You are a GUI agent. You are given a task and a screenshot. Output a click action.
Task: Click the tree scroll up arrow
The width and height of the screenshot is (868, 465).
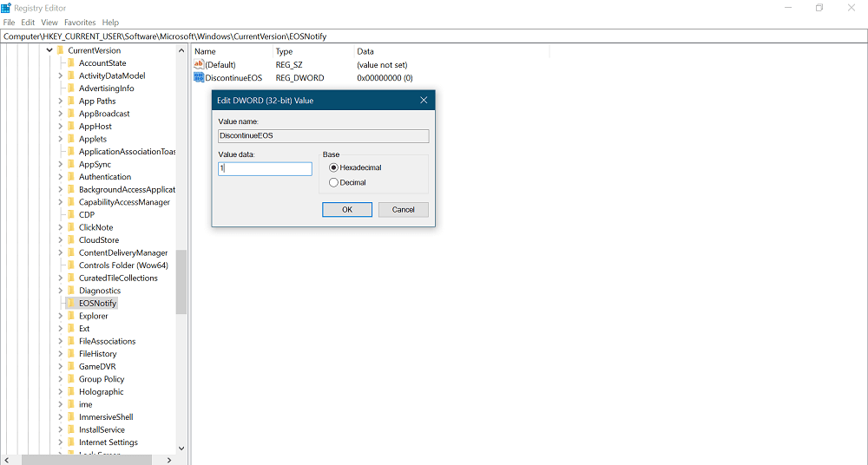181,50
